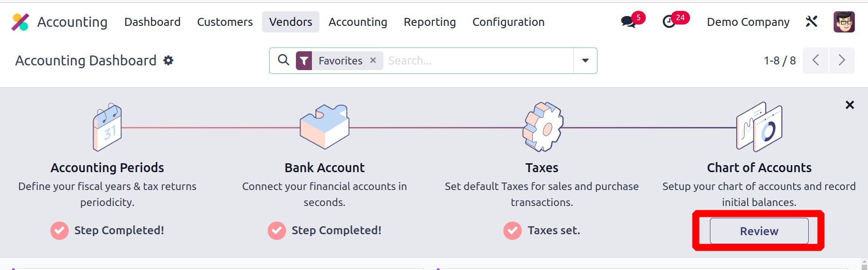Click the Bank Account puzzle piece icon

click(325, 127)
